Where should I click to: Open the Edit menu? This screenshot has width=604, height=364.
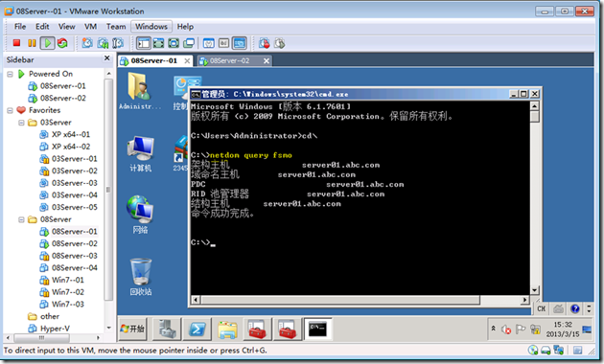pos(42,27)
